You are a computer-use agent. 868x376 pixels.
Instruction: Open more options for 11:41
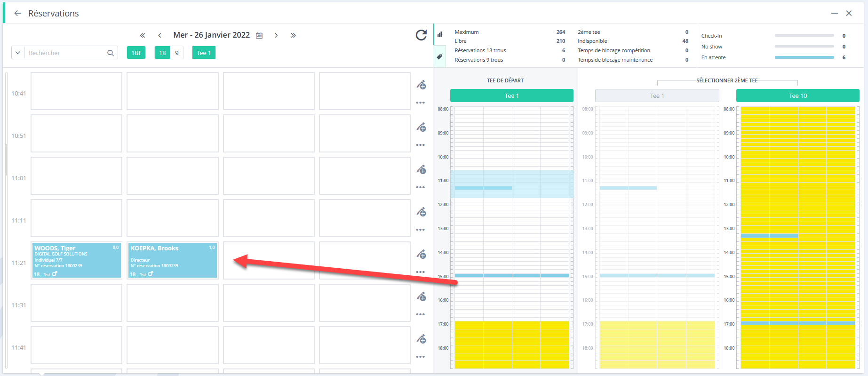click(x=421, y=357)
